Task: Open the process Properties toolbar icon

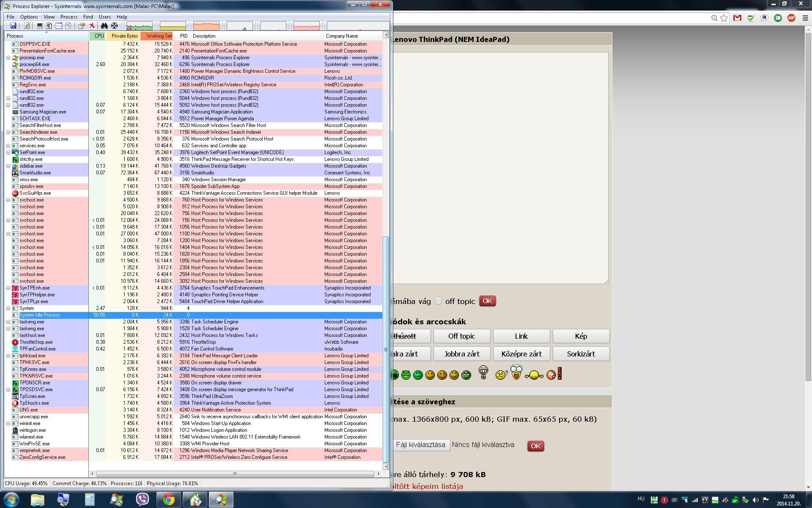Action: (x=82, y=26)
